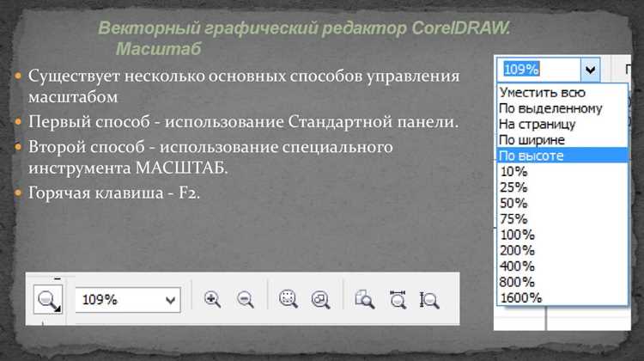Screen dimensions: 644x361
Task: Click Zoom to Page Height icon
Action: (x=429, y=300)
